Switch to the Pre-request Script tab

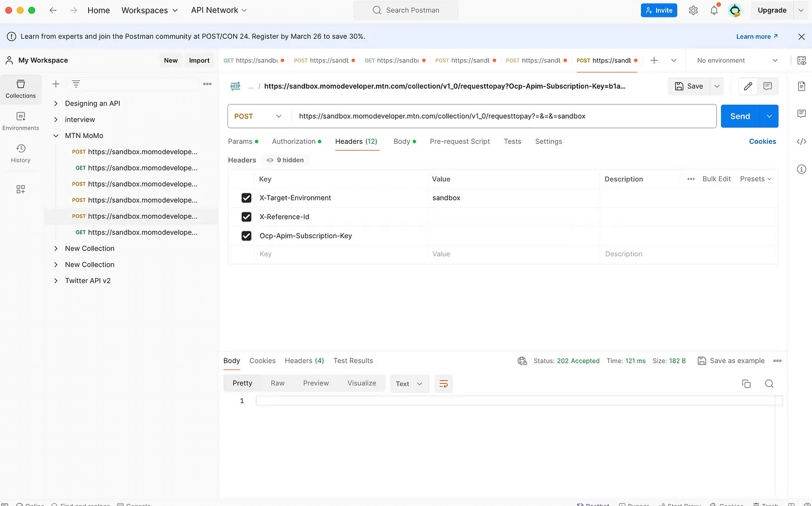click(x=460, y=141)
